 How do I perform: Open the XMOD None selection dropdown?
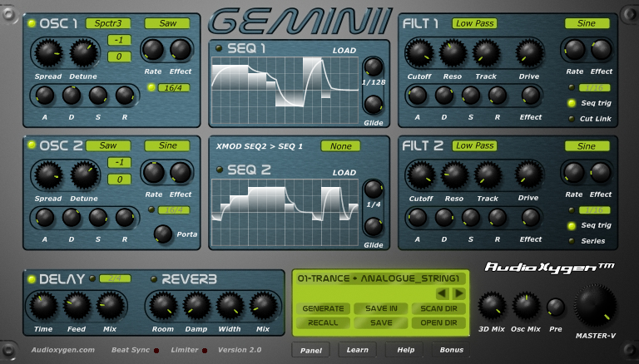click(x=340, y=145)
